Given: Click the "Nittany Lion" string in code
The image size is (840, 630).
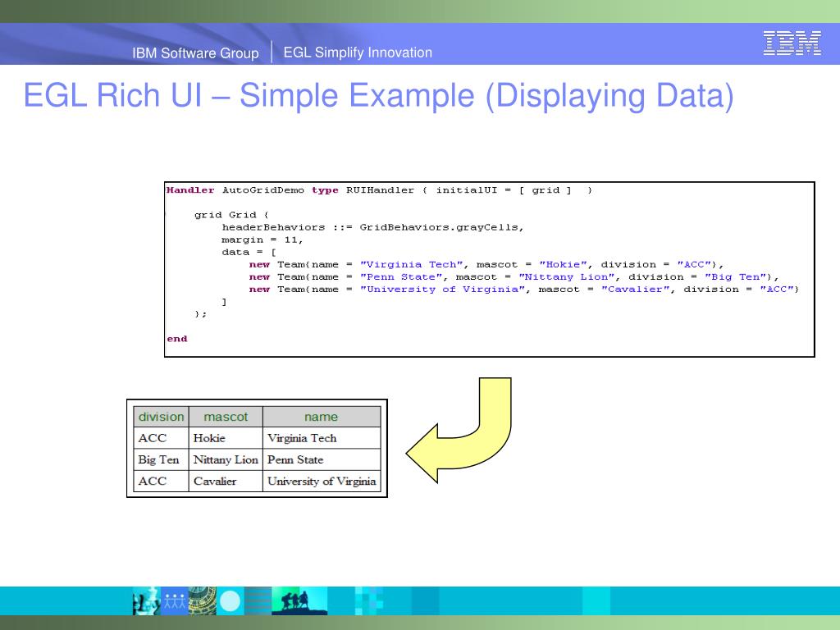Looking at the screenshot, I should (566, 277).
